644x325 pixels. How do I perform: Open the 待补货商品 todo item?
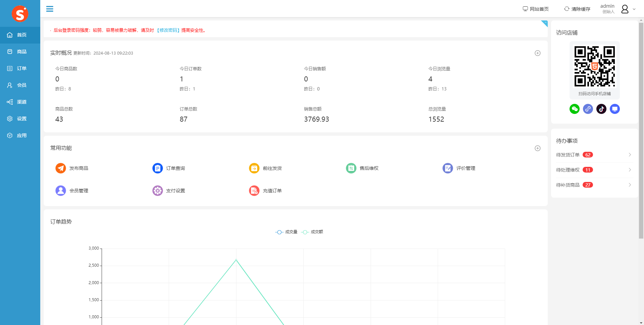click(594, 185)
